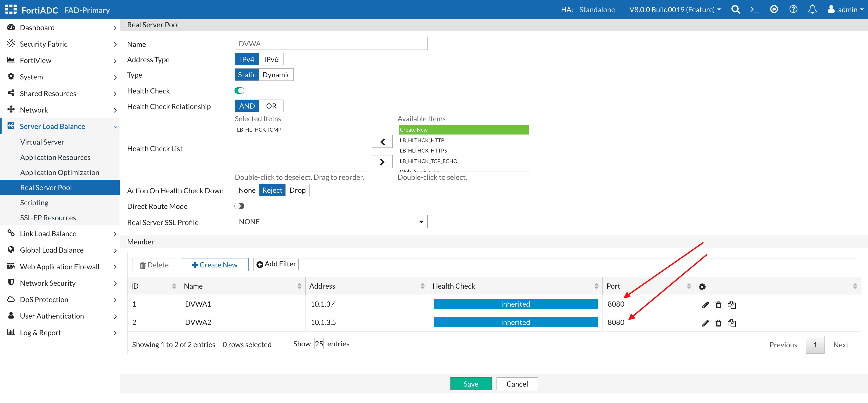
Task: Move health check to Selected with left arrow
Action: 382,141
